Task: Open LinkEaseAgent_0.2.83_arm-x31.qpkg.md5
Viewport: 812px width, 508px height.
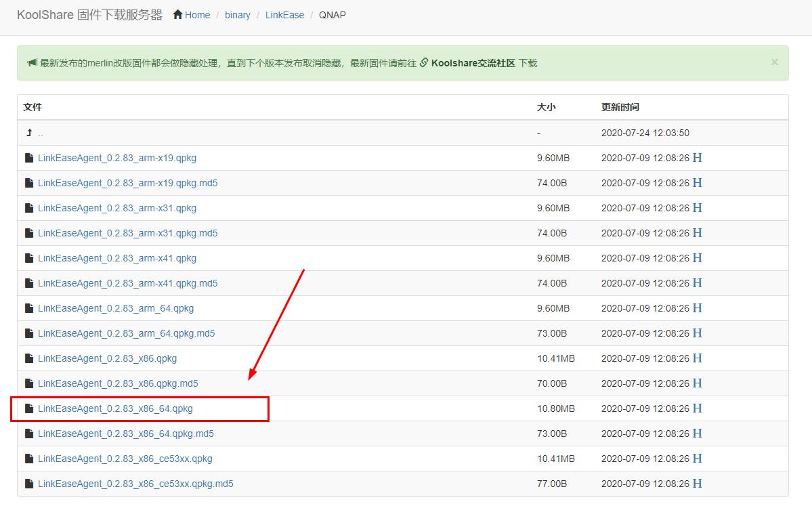Action: [127, 233]
